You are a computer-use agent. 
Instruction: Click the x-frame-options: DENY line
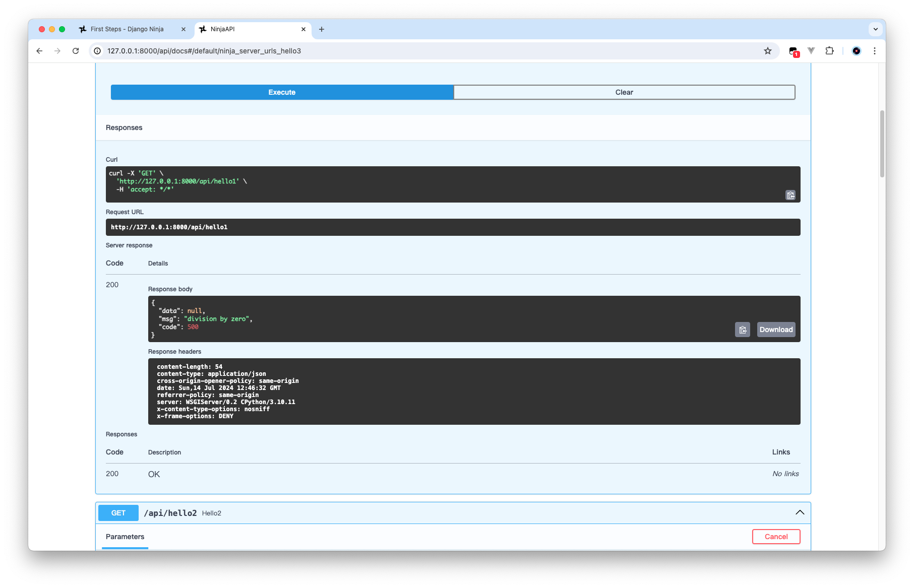[x=195, y=416]
